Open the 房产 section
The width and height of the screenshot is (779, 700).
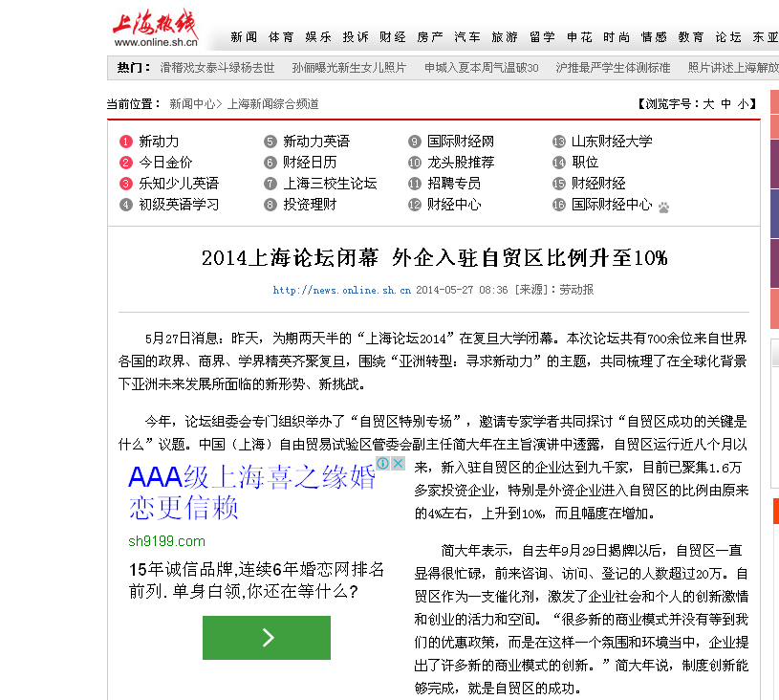tap(430, 37)
